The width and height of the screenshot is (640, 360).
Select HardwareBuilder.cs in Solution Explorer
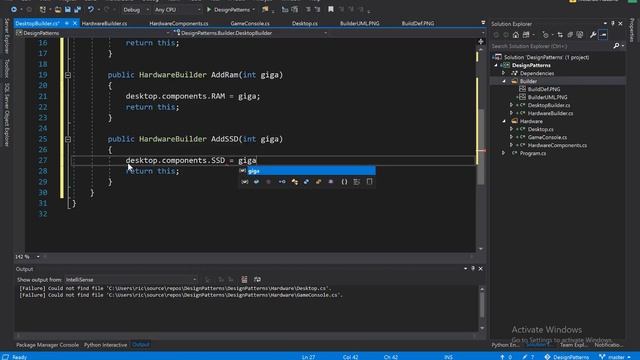click(x=550, y=113)
